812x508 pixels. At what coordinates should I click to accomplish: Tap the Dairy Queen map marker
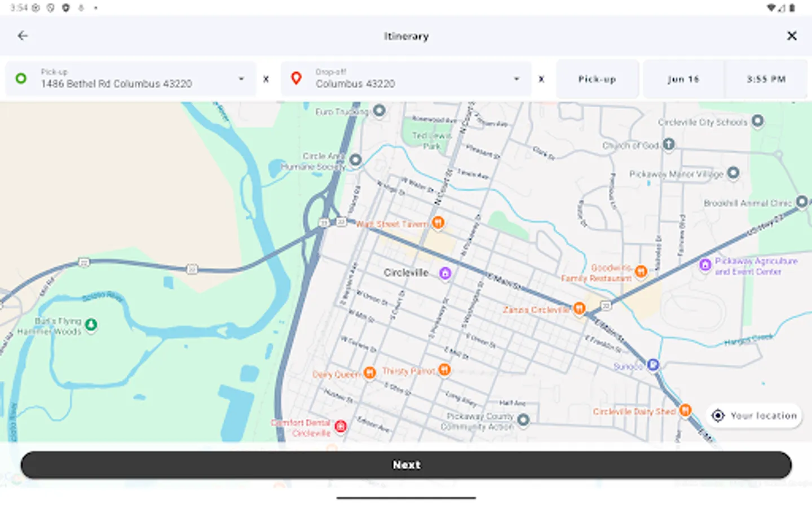coord(369,373)
